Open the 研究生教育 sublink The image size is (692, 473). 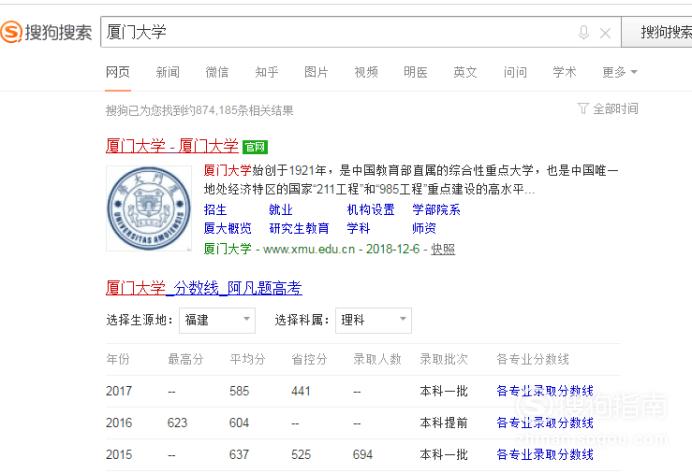coord(299,228)
